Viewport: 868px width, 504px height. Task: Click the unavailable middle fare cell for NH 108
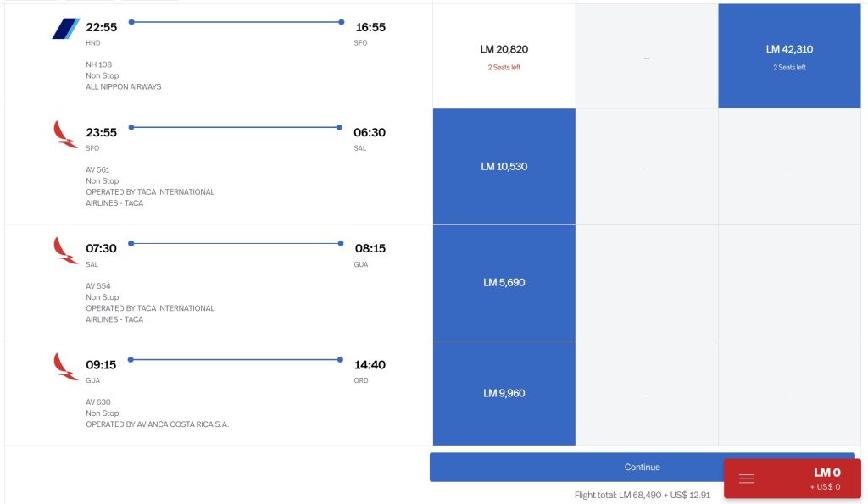point(647,58)
